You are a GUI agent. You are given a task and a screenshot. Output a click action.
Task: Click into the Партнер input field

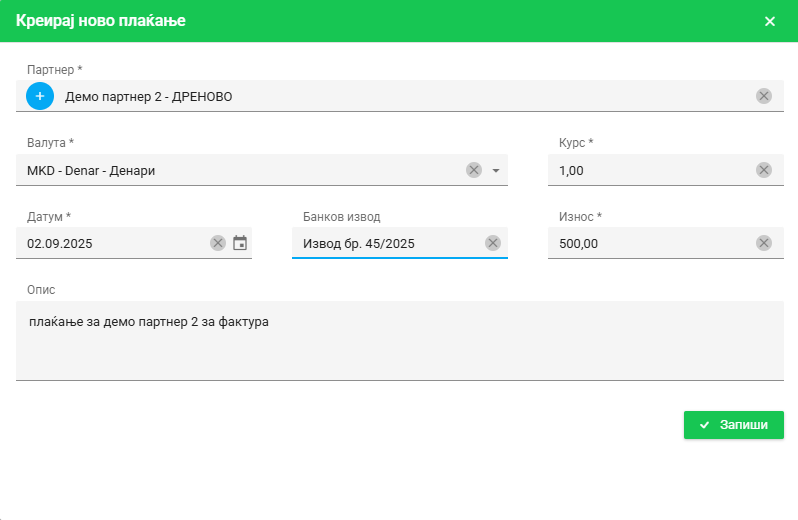point(400,96)
